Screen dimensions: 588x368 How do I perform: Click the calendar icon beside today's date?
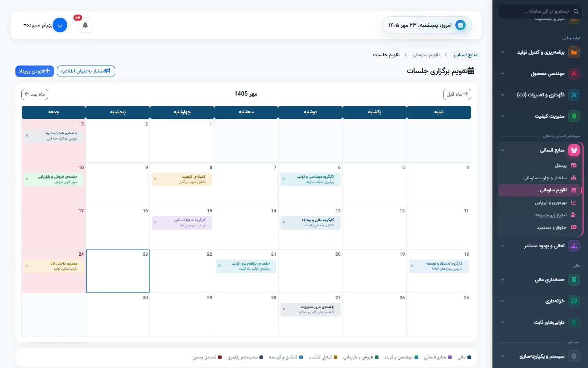coord(460,25)
